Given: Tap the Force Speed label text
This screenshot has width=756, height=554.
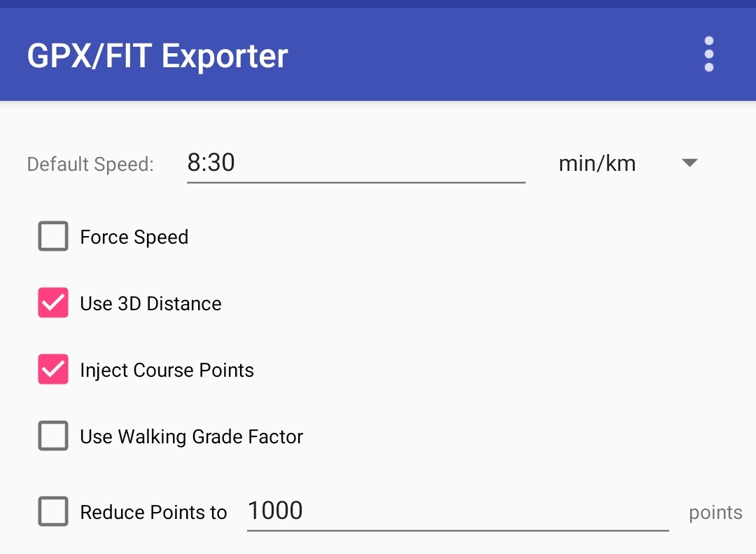Looking at the screenshot, I should [x=134, y=237].
